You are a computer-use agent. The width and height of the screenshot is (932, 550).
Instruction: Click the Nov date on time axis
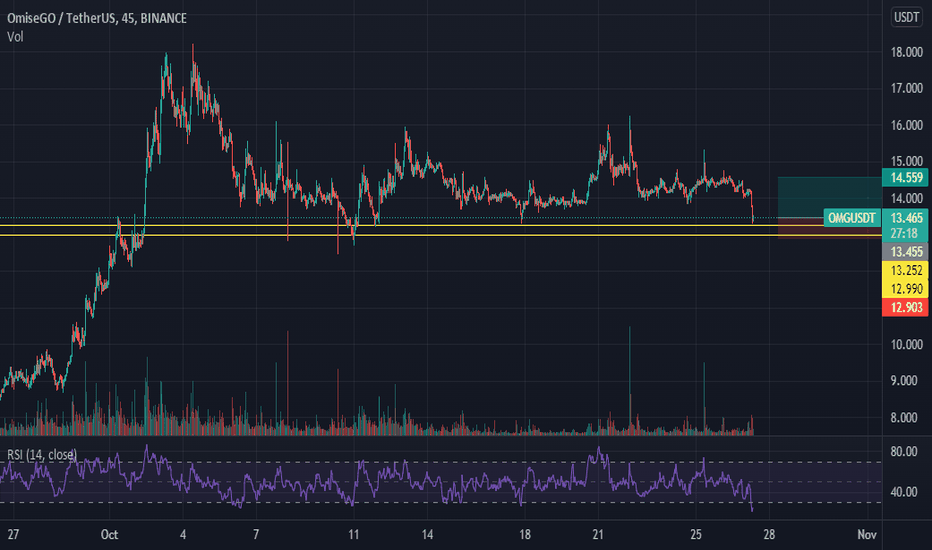tap(867, 535)
